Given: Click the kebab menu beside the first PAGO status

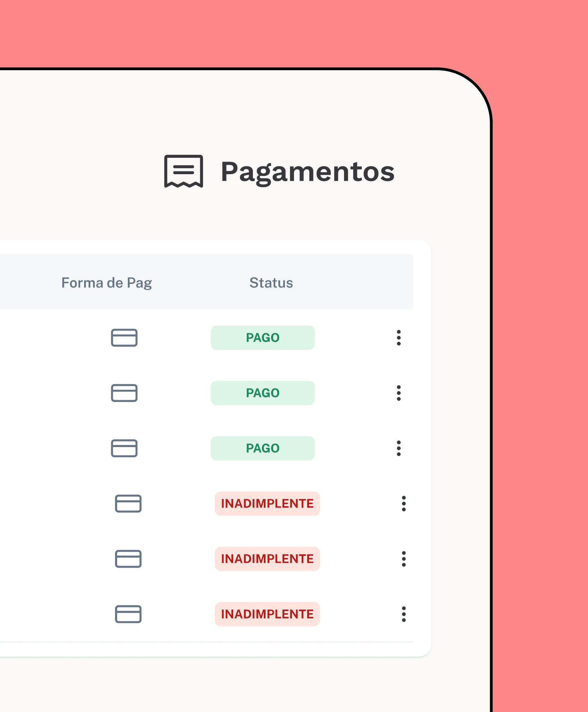Looking at the screenshot, I should [x=399, y=338].
